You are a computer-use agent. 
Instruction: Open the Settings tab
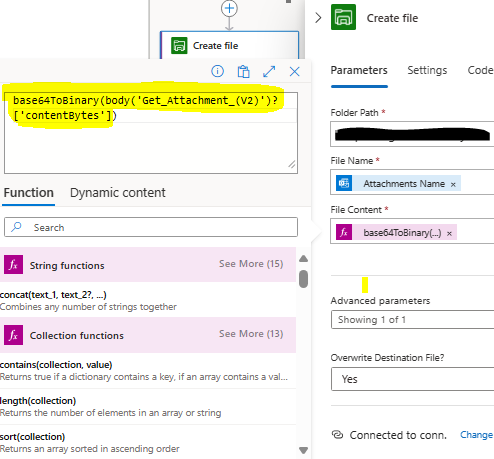(427, 70)
